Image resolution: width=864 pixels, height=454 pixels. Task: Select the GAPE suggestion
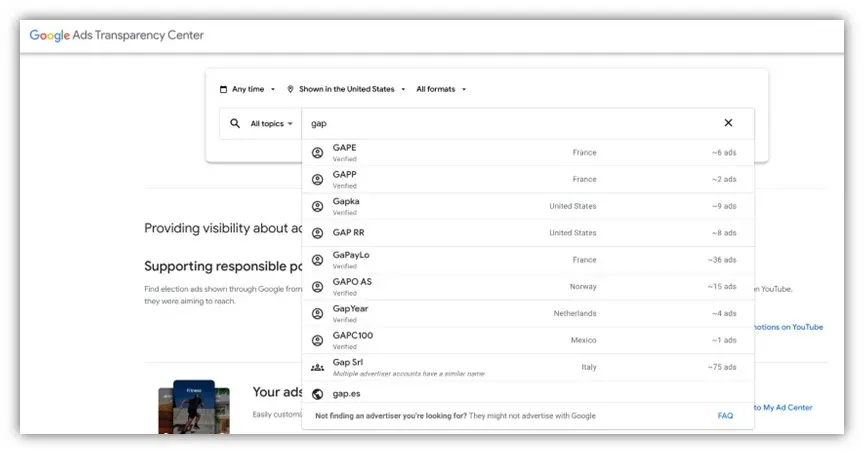tap(528, 153)
